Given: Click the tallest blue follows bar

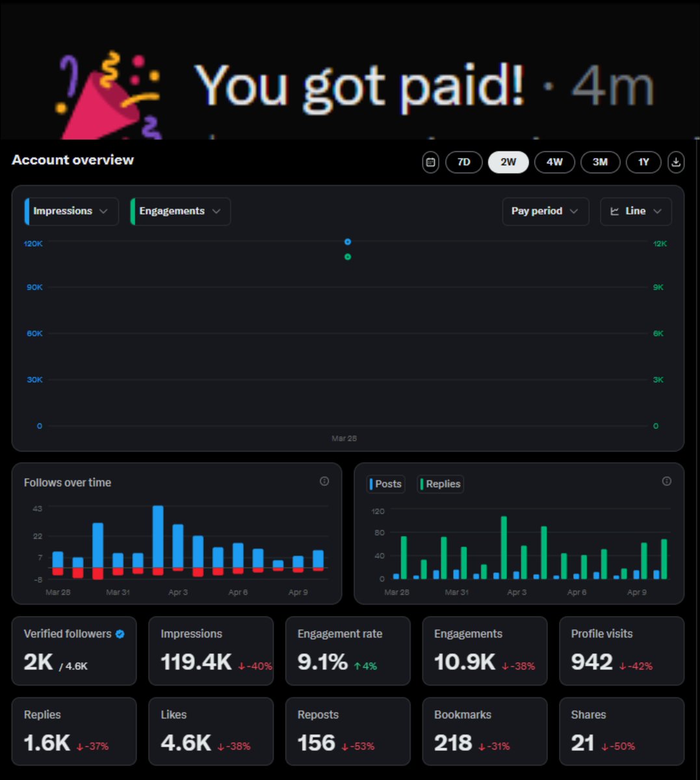Looking at the screenshot, I should coord(158,536).
